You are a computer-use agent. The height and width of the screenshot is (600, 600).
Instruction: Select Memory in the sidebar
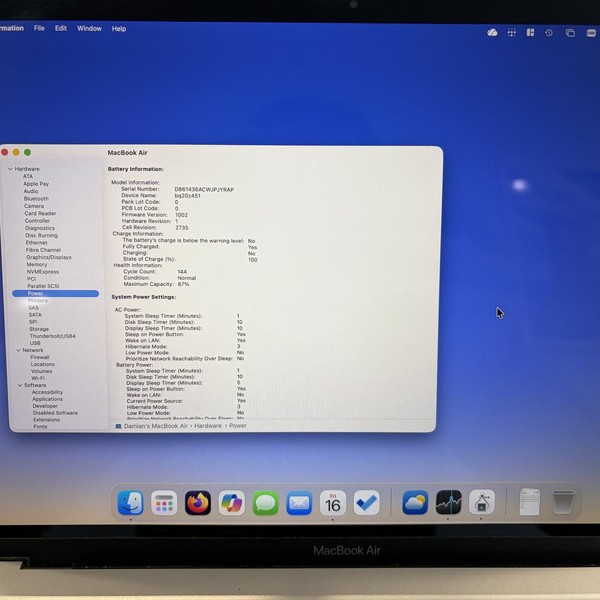coord(36,264)
